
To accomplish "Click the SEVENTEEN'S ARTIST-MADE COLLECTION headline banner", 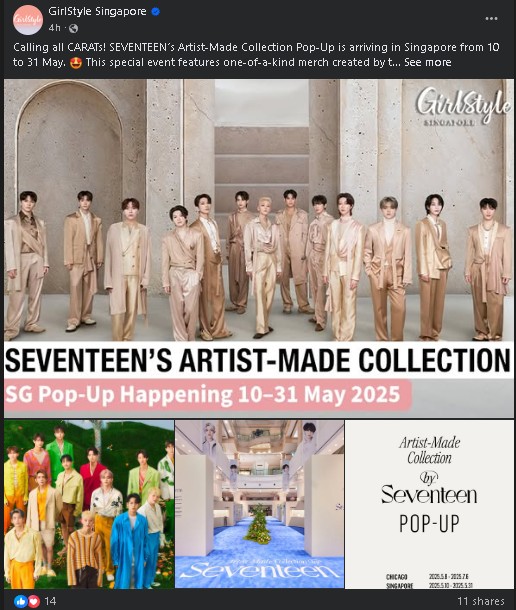I will 258,360.
